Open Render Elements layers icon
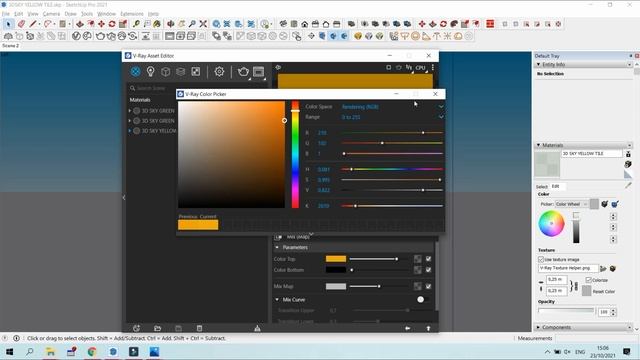The width and height of the screenshot is (640, 360). point(180,72)
